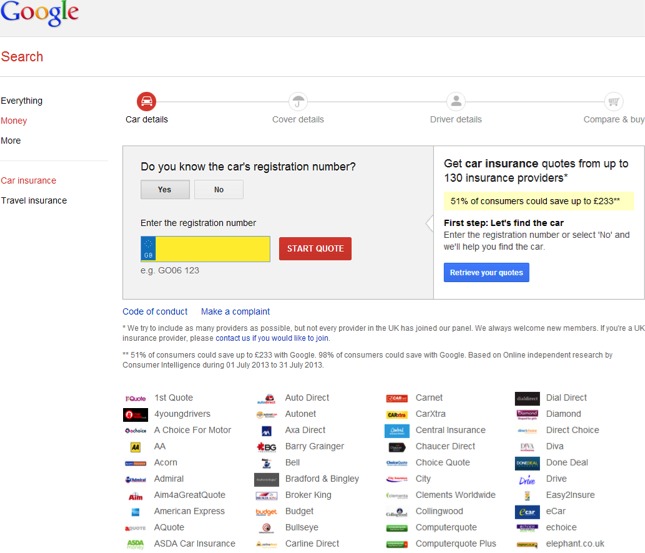Click the Broker King provider name
Image resolution: width=645 pixels, height=553 pixels.
point(308,495)
